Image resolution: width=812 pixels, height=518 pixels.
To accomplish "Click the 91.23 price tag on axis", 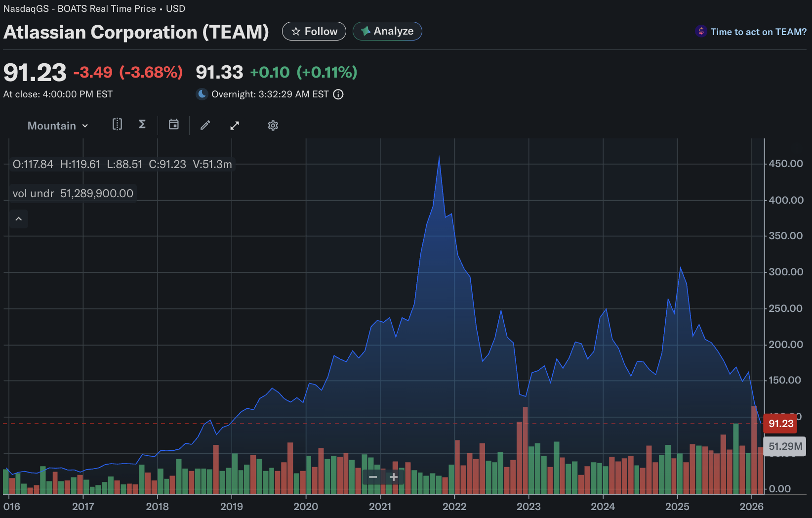I will click(780, 424).
